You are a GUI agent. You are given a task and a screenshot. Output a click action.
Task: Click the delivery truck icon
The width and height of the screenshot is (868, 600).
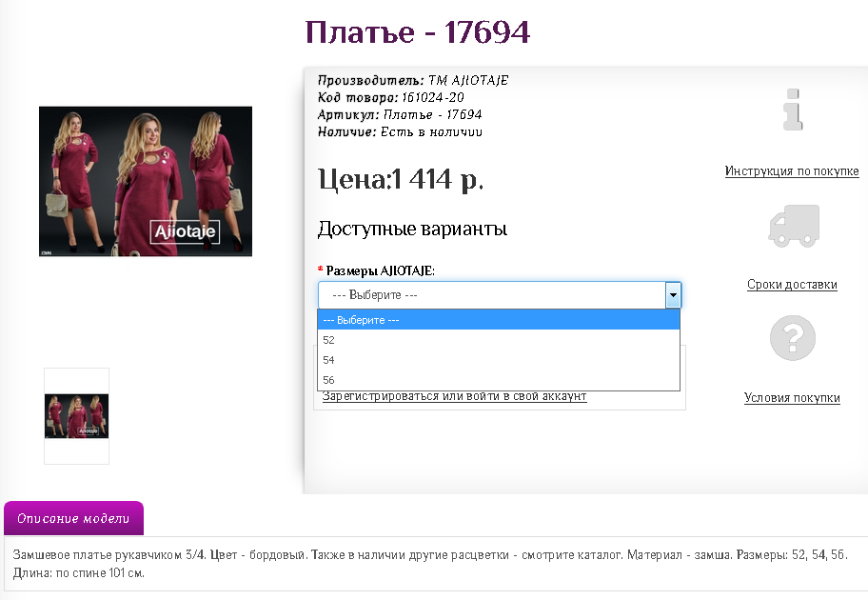point(793,226)
